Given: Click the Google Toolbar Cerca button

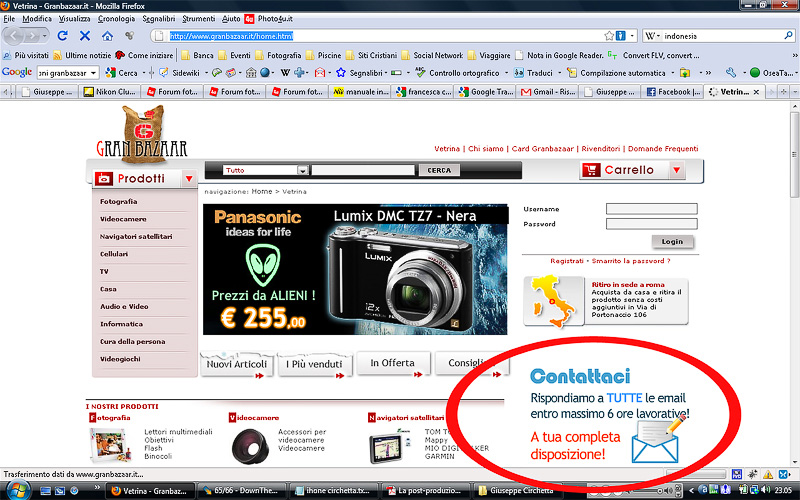Looking at the screenshot, I should (121, 73).
